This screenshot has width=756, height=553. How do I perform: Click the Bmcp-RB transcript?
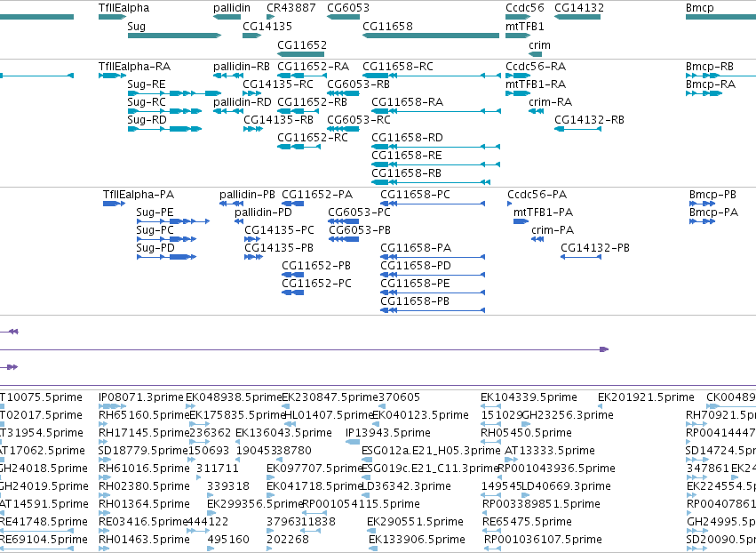(x=720, y=76)
